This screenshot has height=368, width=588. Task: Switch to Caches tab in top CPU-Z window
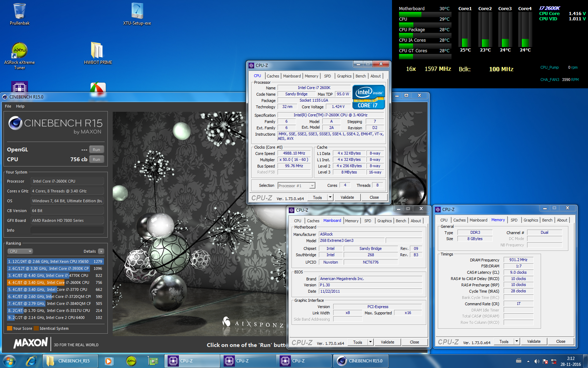click(273, 76)
